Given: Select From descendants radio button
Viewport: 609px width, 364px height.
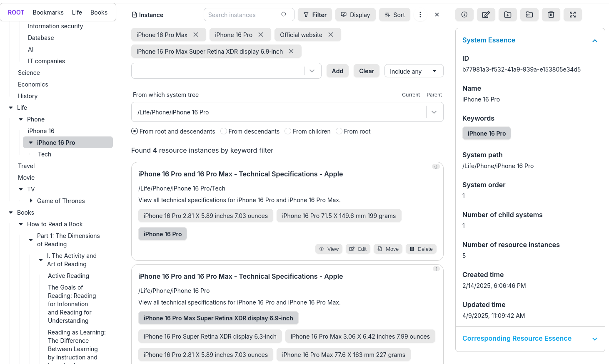Looking at the screenshot, I should (224, 131).
